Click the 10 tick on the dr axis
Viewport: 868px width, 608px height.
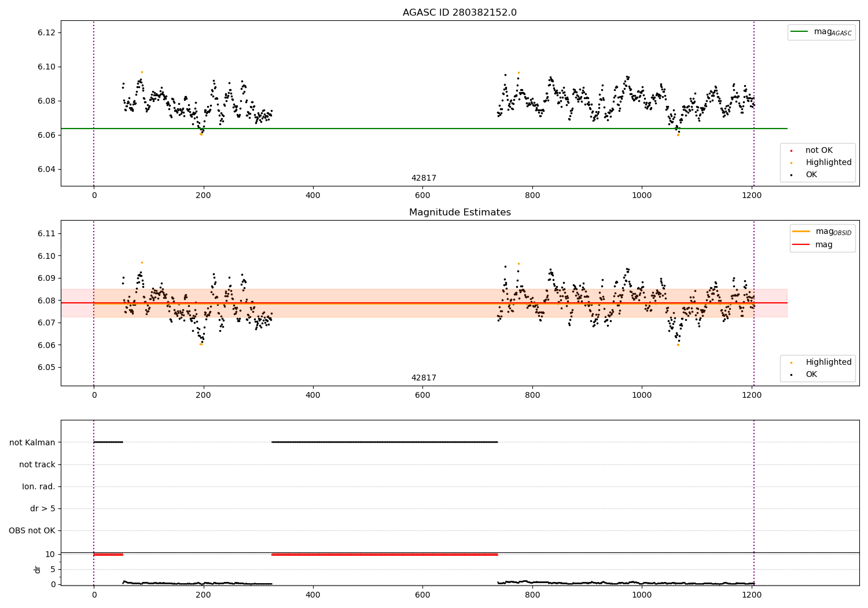coord(50,554)
